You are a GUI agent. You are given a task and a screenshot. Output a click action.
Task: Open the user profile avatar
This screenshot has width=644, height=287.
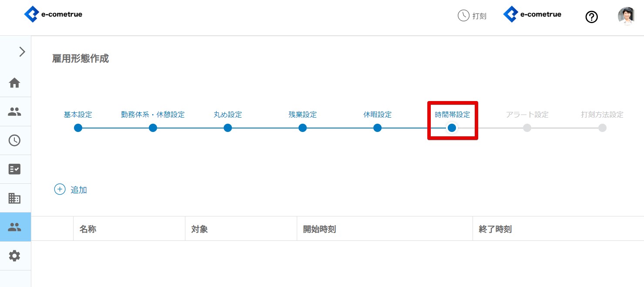[x=626, y=16]
